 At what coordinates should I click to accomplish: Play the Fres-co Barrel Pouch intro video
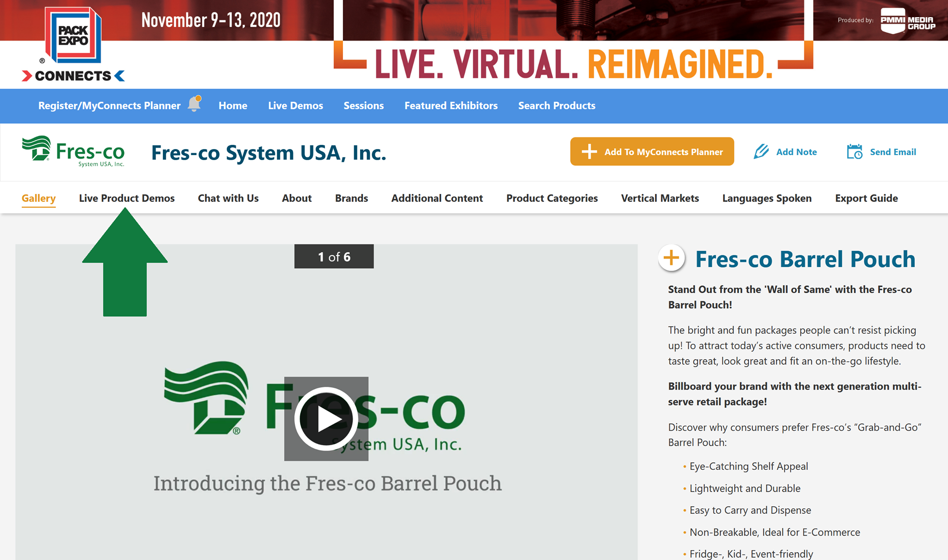click(326, 418)
